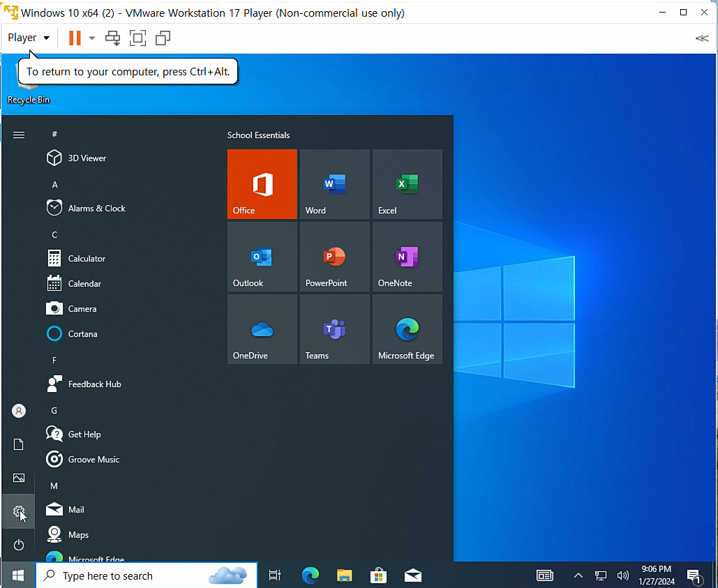Image resolution: width=718 pixels, height=588 pixels.
Task: Open News and interests on the taskbar
Action: (545, 575)
